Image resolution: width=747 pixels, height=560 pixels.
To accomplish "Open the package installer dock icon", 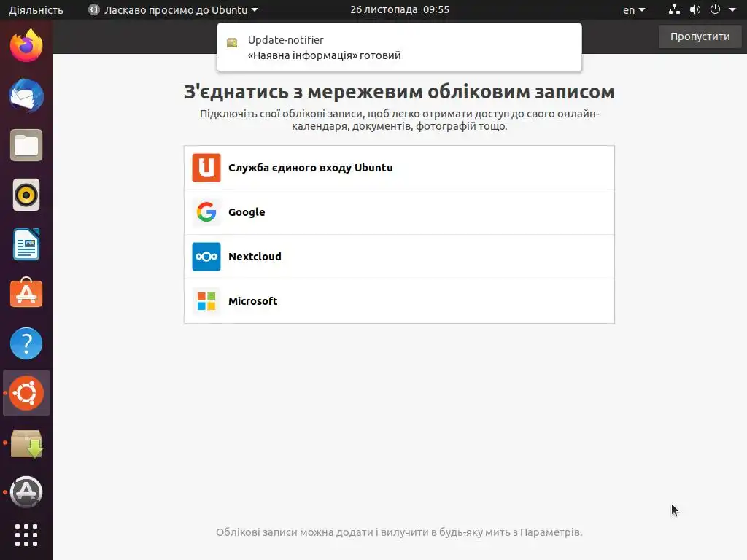I will [26, 443].
